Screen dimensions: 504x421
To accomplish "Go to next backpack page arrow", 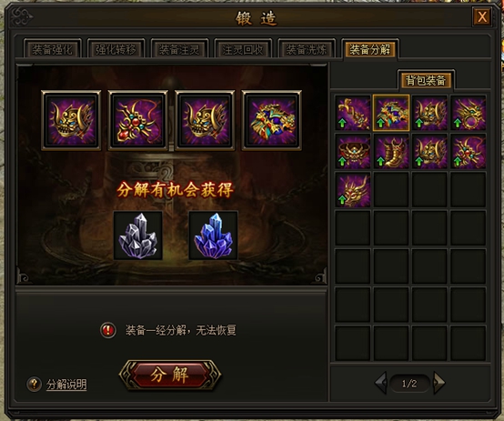I will tap(438, 383).
